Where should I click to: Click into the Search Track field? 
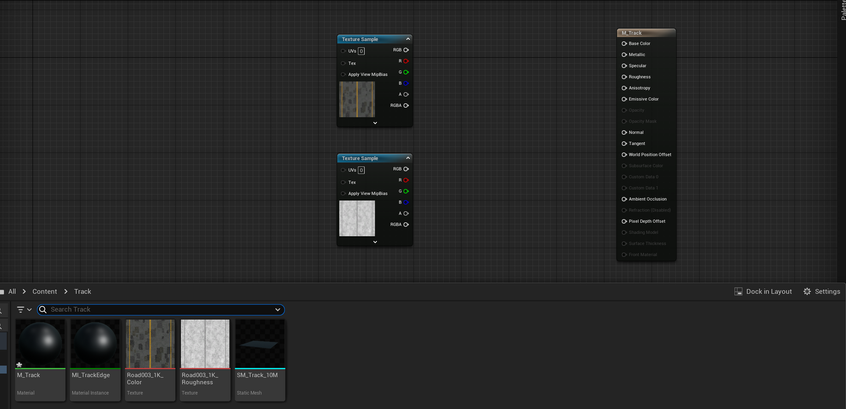click(160, 310)
